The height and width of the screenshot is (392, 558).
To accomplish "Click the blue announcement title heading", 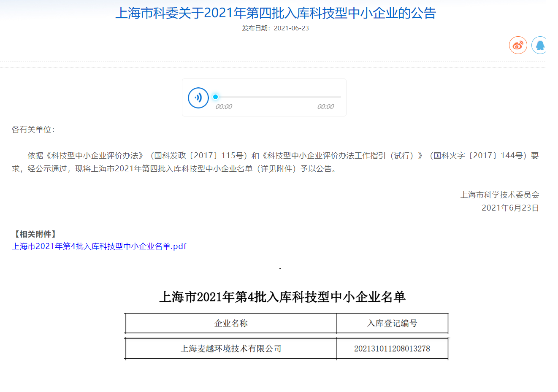I will 276,13.
